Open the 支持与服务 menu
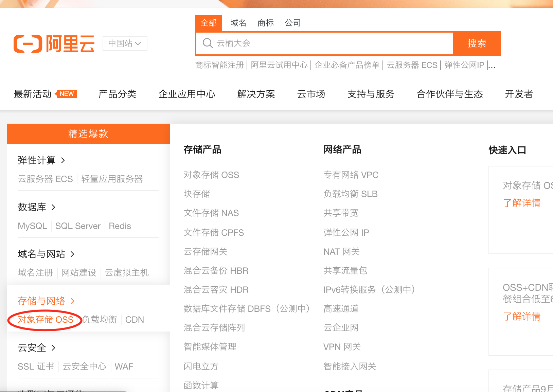The width and height of the screenshot is (553, 392). point(371,94)
